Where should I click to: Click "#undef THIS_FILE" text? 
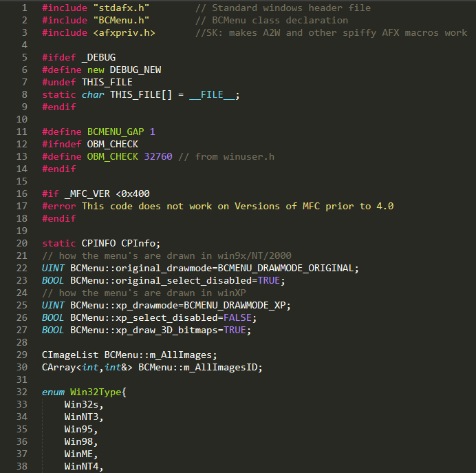[x=87, y=83]
